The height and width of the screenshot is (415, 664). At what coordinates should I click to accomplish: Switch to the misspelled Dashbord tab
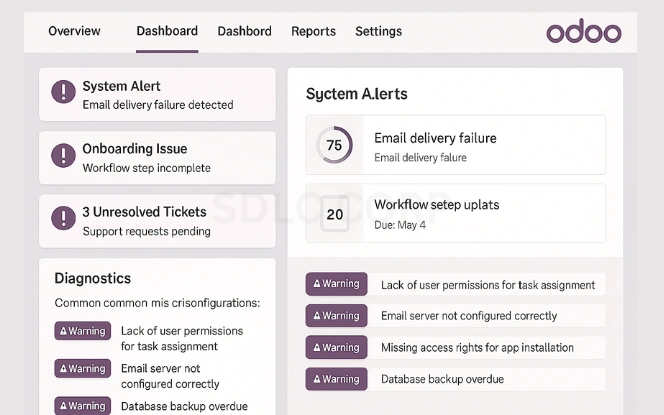pos(244,31)
